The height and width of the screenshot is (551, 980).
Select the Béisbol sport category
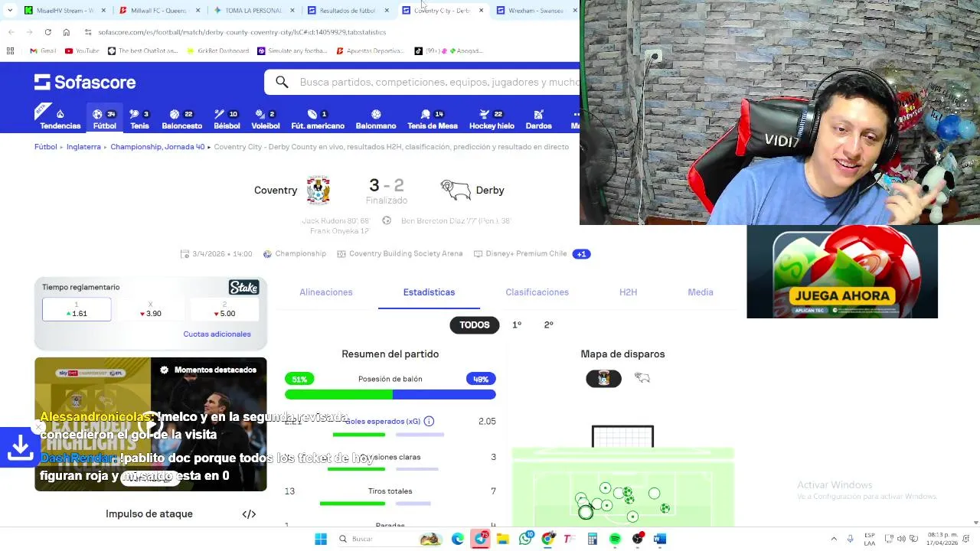click(227, 119)
